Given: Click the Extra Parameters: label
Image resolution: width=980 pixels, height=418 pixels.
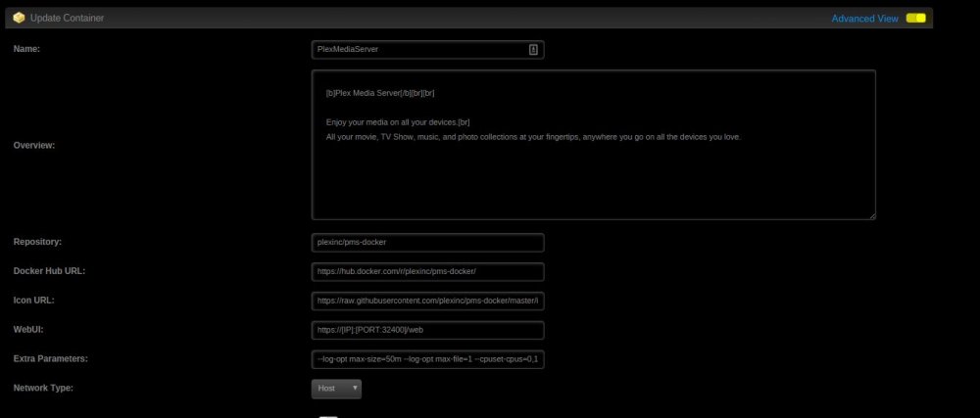Looking at the screenshot, I should 51,358.
